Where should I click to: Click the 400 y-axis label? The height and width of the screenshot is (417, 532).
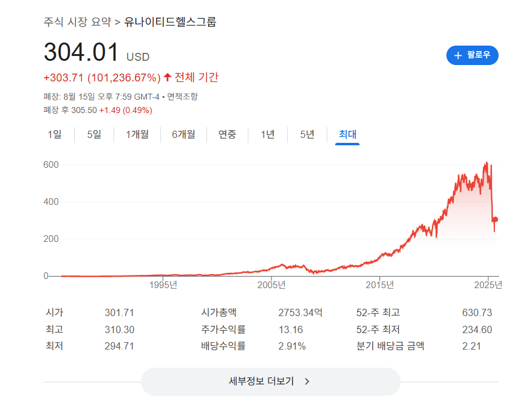pyautogui.click(x=51, y=202)
